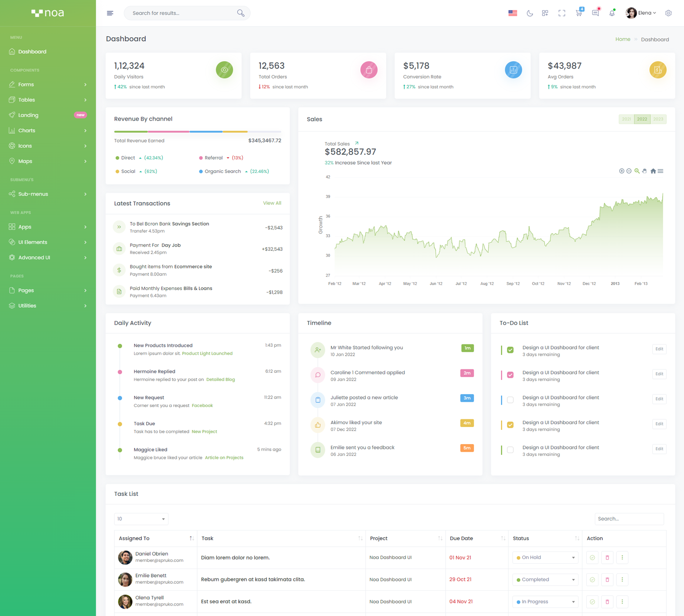
Task: Open the On Hold status dropdown
Action: click(x=545, y=558)
